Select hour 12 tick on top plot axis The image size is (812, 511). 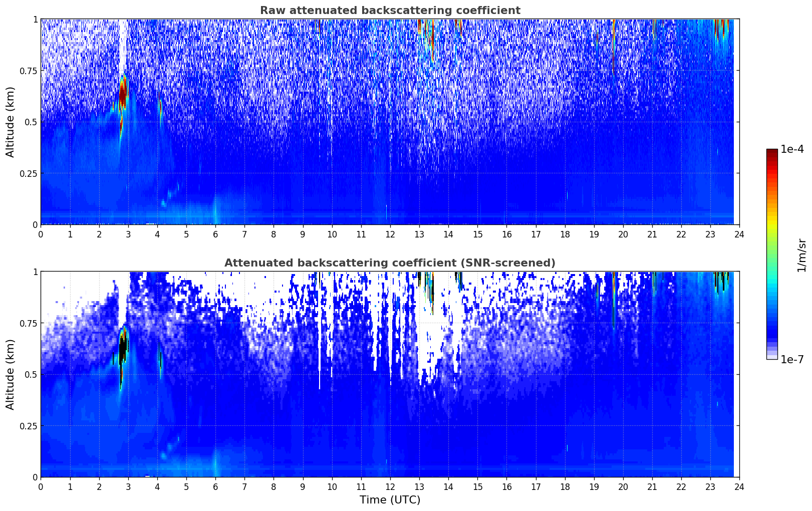point(390,234)
